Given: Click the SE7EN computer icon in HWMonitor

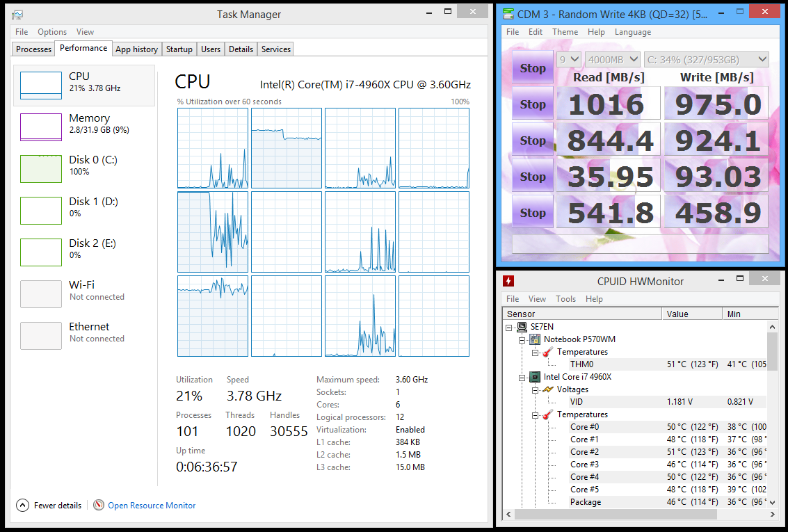Looking at the screenshot, I should (x=522, y=327).
